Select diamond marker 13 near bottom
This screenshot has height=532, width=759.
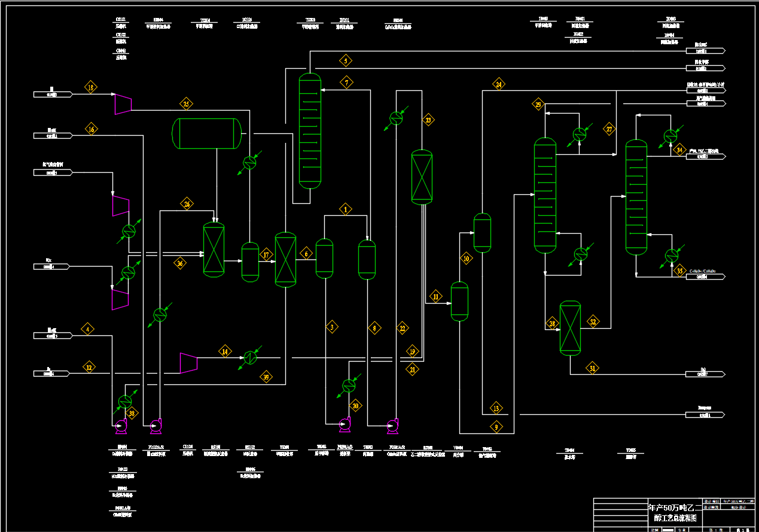[496, 409]
